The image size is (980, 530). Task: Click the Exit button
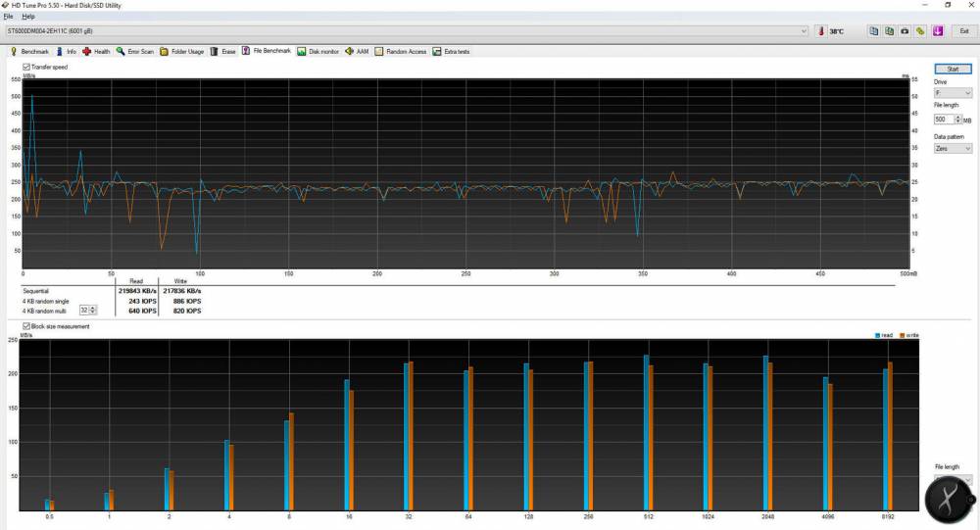[x=963, y=30]
